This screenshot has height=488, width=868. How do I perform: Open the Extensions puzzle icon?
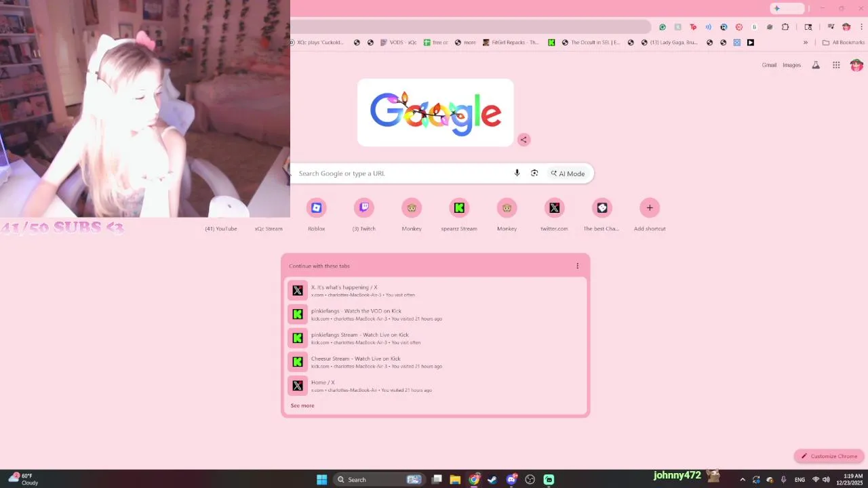(785, 27)
